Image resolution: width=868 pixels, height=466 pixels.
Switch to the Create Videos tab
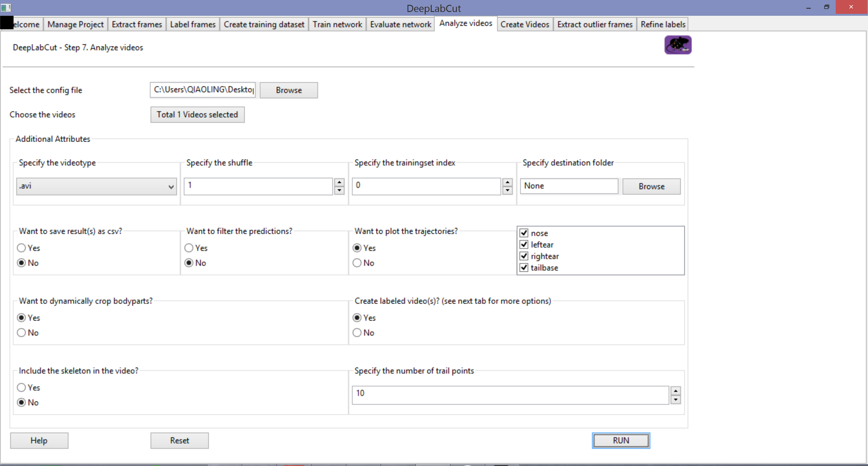pyautogui.click(x=524, y=24)
